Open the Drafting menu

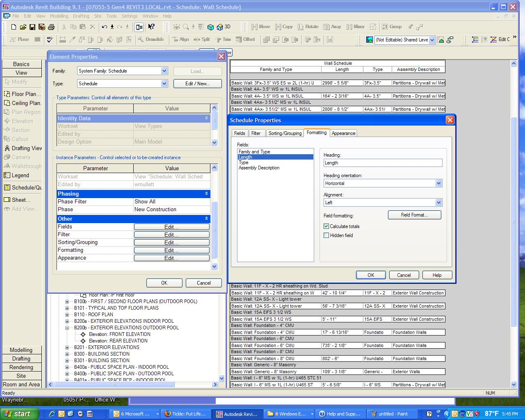tap(81, 16)
